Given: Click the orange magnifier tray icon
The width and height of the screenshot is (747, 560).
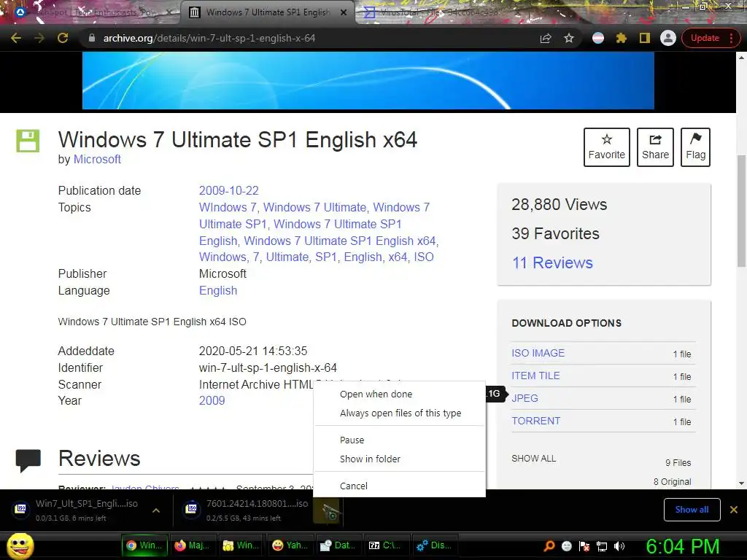Looking at the screenshot, I should pyautogui.click(x=549, y=546).
